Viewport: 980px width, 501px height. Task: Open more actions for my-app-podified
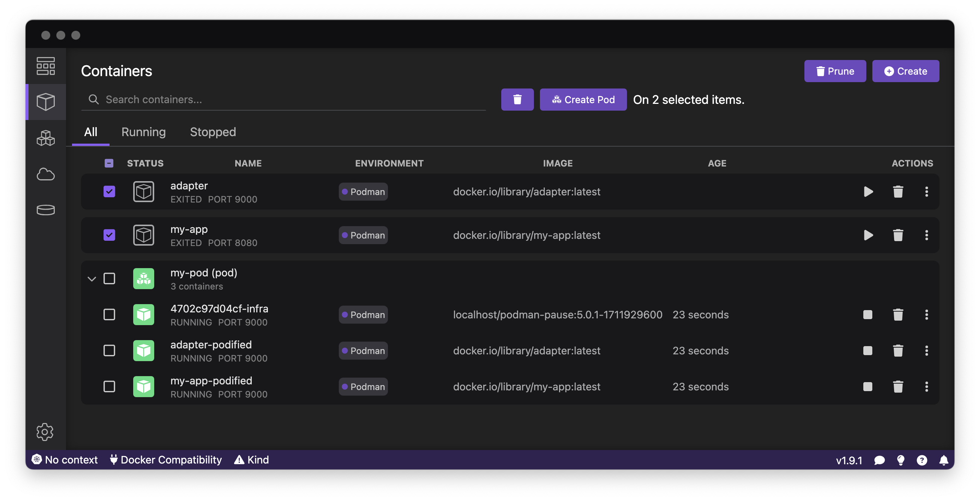click(x=926, y=387)
